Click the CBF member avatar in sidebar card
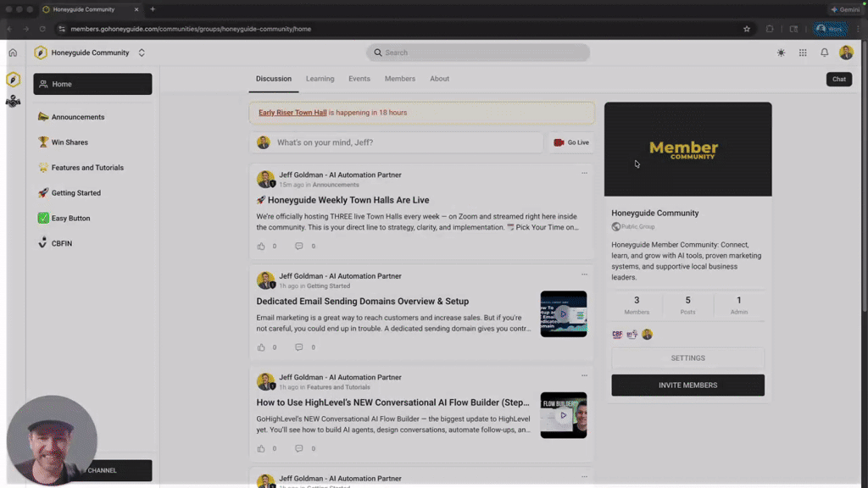Screen dimensions: 868x488 click(617, 334)
